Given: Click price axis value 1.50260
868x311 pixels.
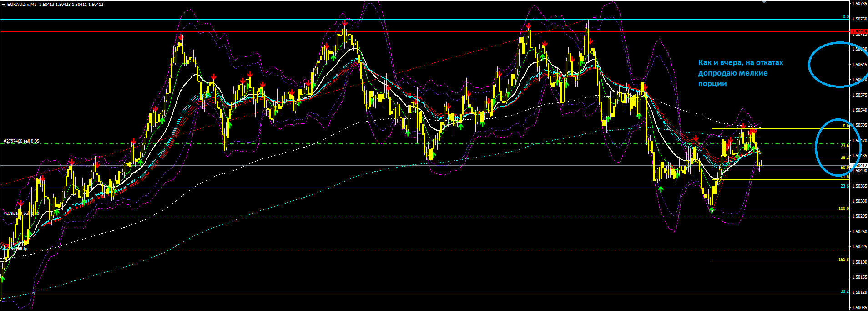Looking at the screenshot, I should click(859, 232).
